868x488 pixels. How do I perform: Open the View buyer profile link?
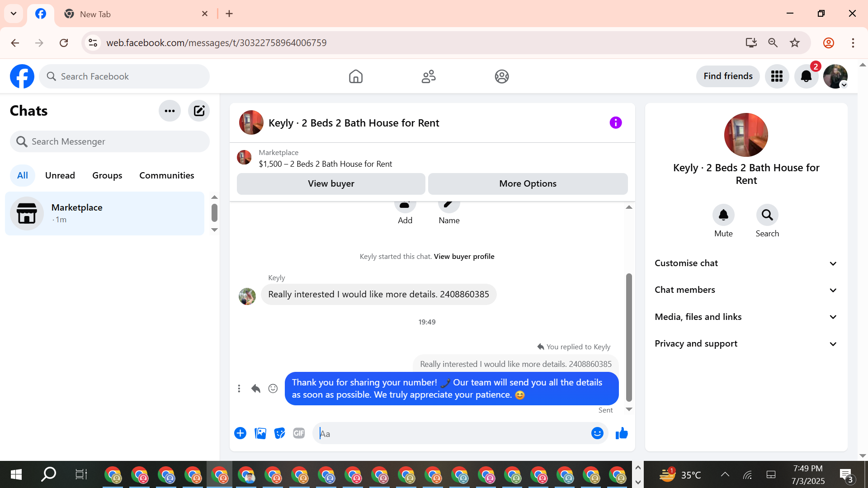(x=464, y=256)
